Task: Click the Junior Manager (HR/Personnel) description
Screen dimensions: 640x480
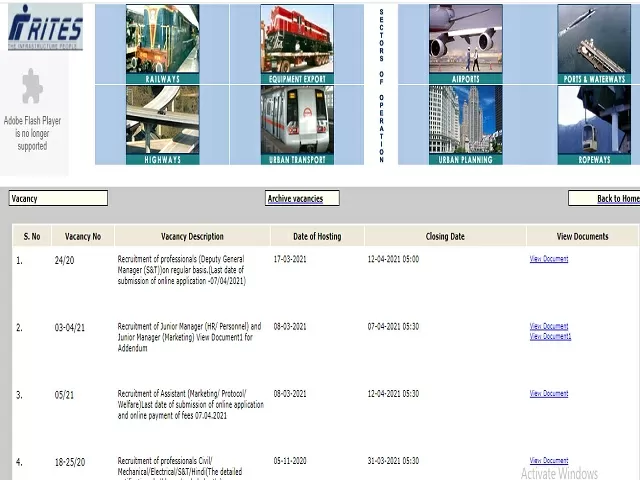Action: click(x=189, y=337)
